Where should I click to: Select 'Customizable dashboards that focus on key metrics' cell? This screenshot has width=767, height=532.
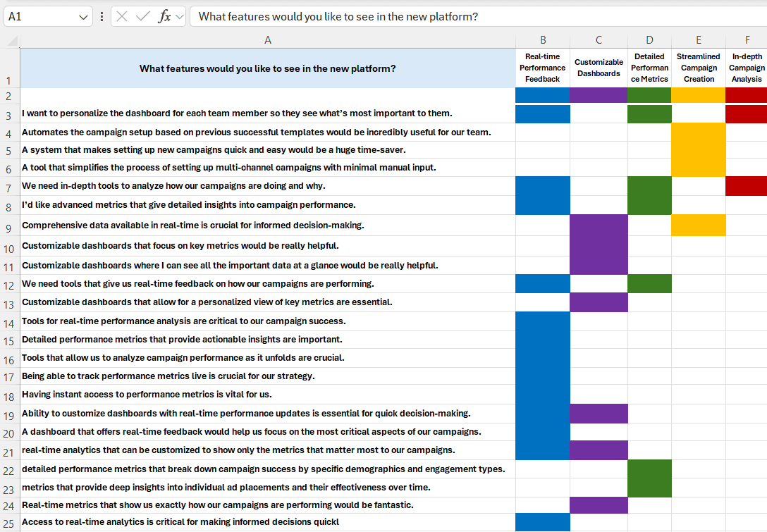(268, 246)
